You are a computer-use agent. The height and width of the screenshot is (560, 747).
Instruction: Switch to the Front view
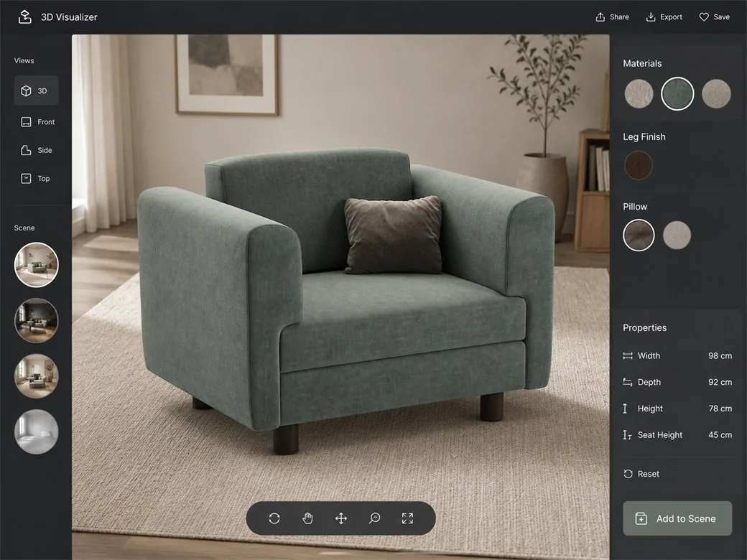(37, 122)
